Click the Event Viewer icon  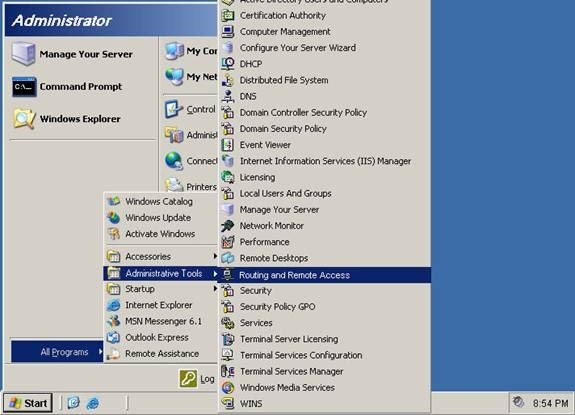pos(228,145)
